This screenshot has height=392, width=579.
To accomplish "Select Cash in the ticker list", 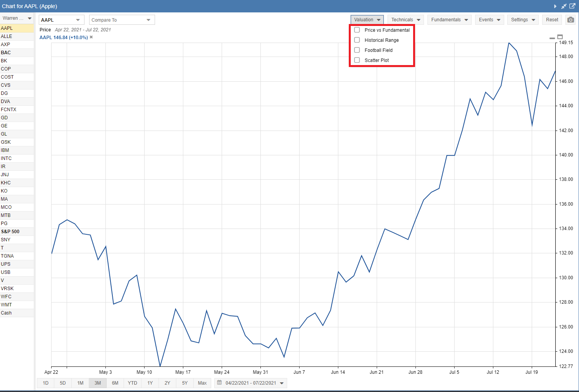I will pos(17,313).
